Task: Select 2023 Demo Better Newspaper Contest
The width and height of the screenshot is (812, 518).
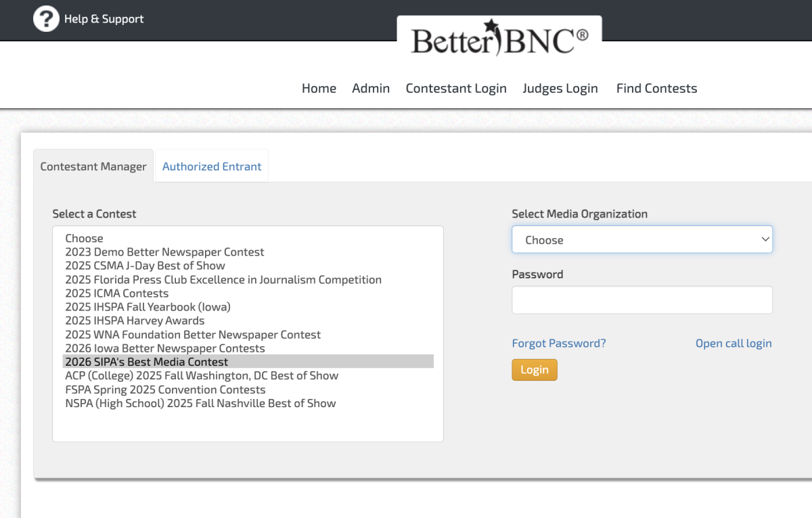Action: (248, 252)
